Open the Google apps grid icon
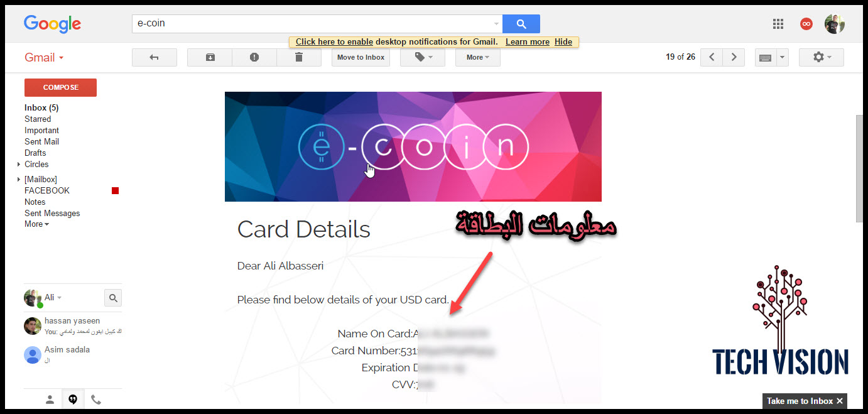868x414 pixels. pos(778,24)
